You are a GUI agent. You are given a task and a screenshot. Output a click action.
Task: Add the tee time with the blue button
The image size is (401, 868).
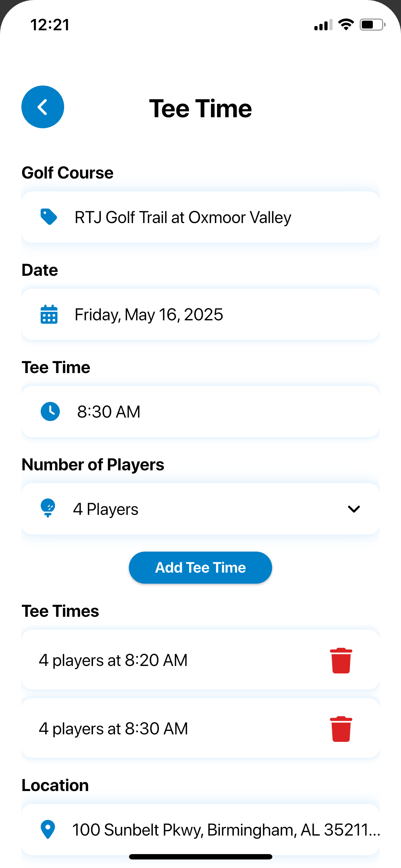tap(200, 568)
